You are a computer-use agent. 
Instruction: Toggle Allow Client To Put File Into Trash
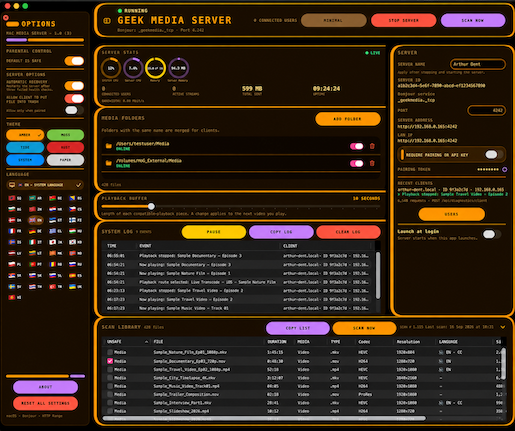click(x=74, y=99)
